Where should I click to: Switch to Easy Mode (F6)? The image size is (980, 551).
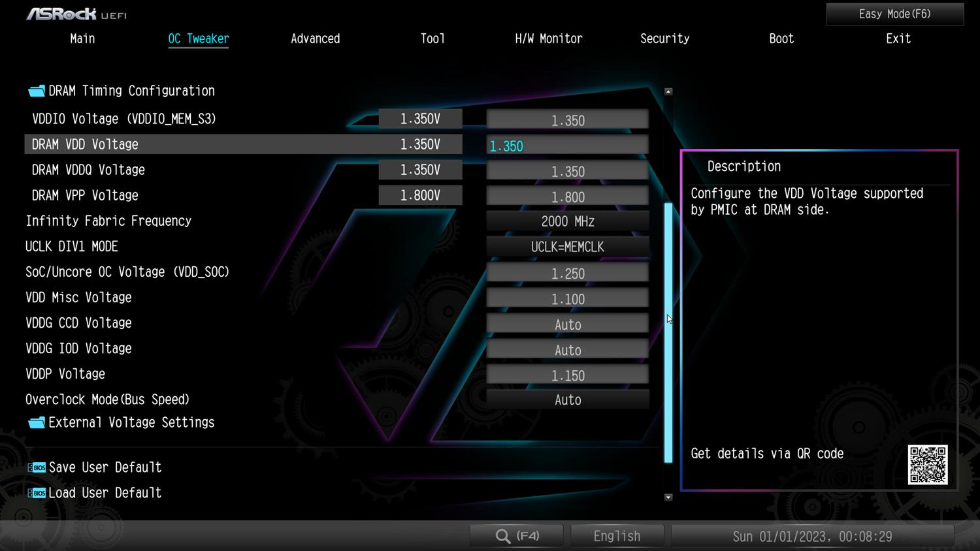click(894, 14)
